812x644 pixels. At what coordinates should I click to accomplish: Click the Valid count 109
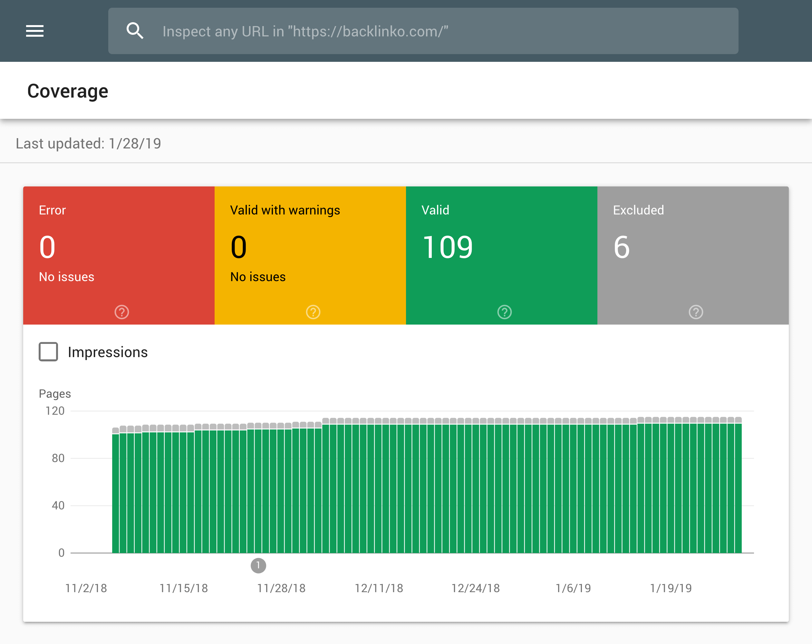click(448, 247)
